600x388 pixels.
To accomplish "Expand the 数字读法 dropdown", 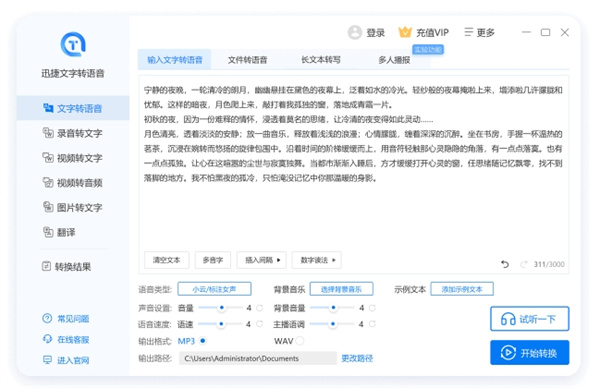I will [x=317, y=260].
